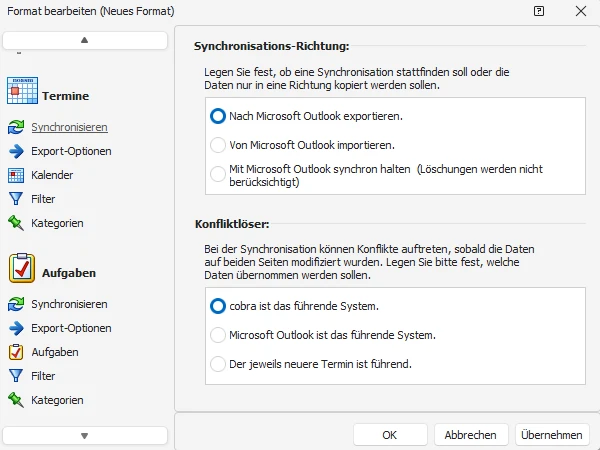Close the Format bearbeiten dialog
The width and height of the screenshot is (600, 450).
(581, 11)
